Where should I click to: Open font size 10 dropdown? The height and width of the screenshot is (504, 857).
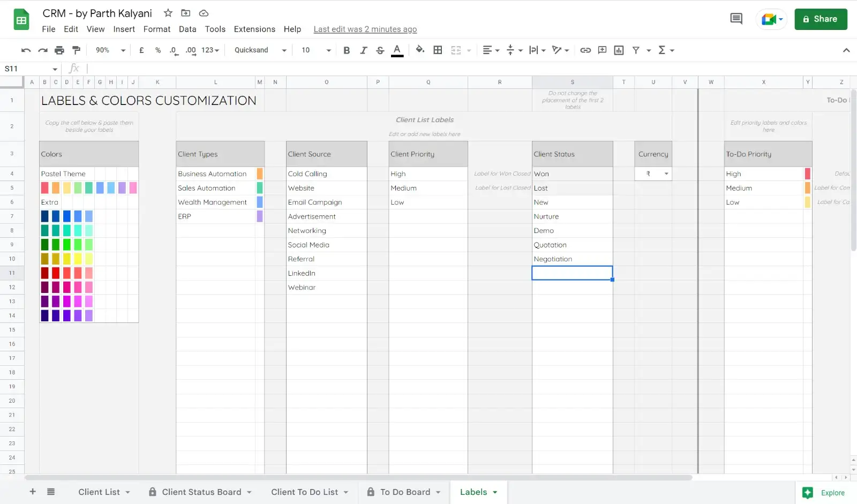pyautogui.click(x=316, y=50)
